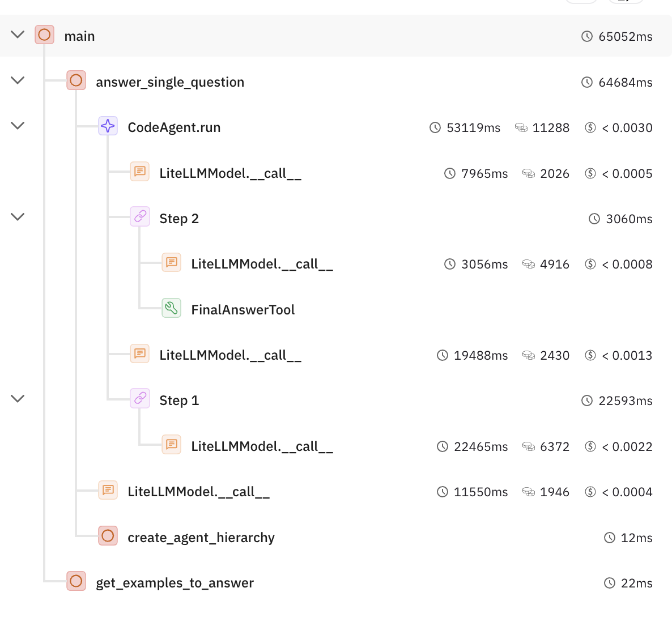Collapse the main trace row
Viewport: 672px width, 622px height.
click(x=18, y=35)
